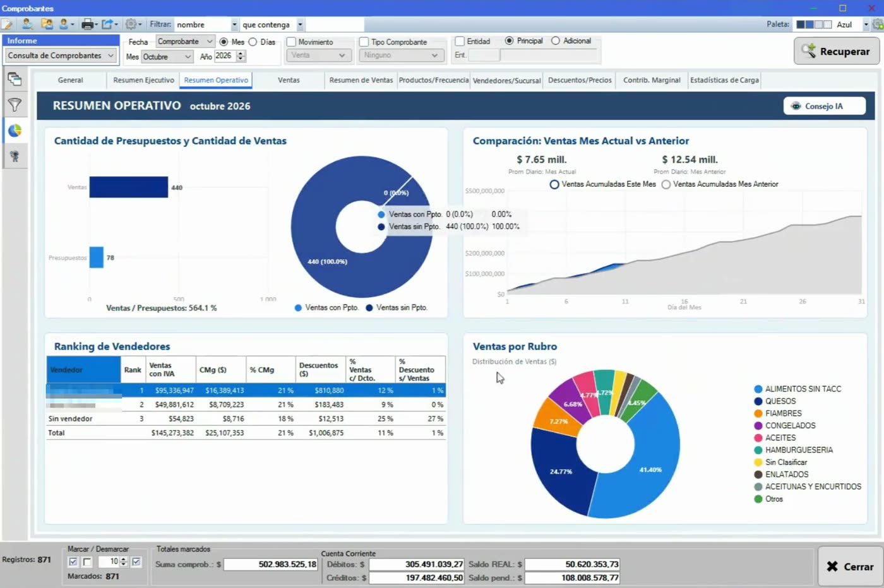884x588 pixels.
Task: Click the funnel filter icon in left sidebar
Action: (15, 105)
